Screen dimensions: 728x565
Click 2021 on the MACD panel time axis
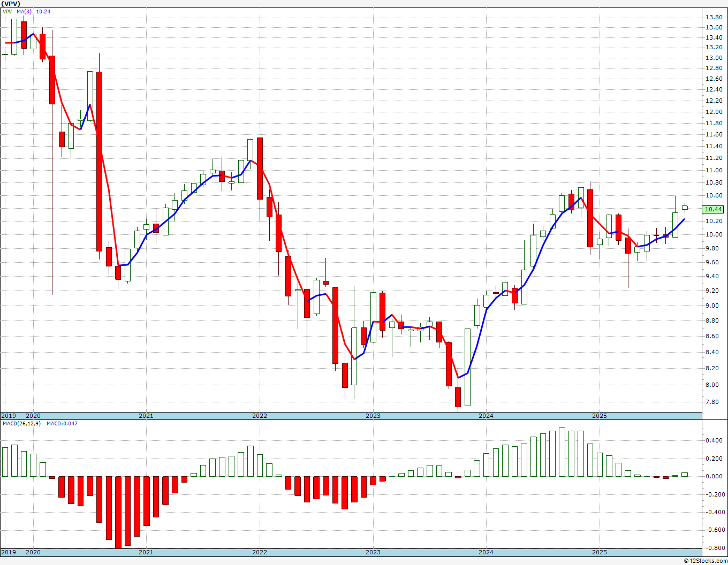point(146,552)
